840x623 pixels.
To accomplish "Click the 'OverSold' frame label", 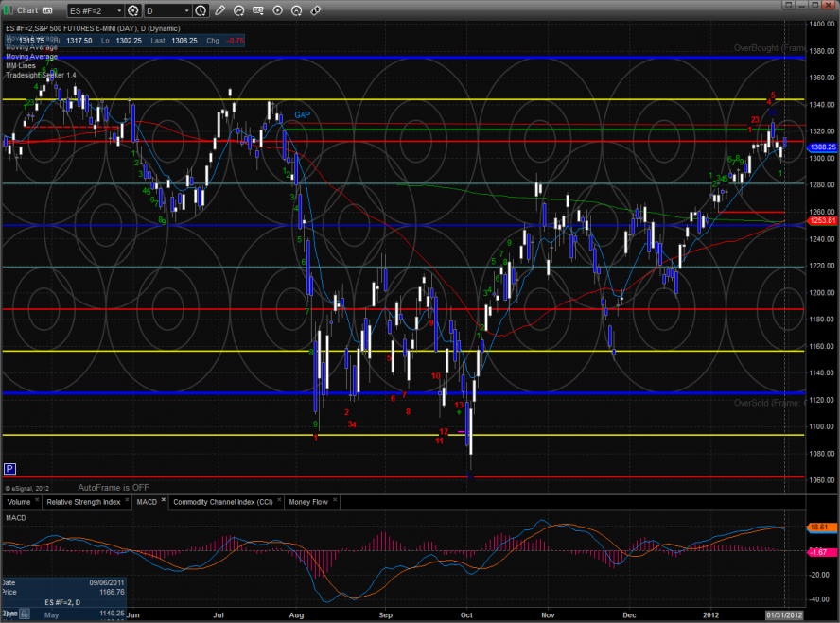I will point(769,403).
